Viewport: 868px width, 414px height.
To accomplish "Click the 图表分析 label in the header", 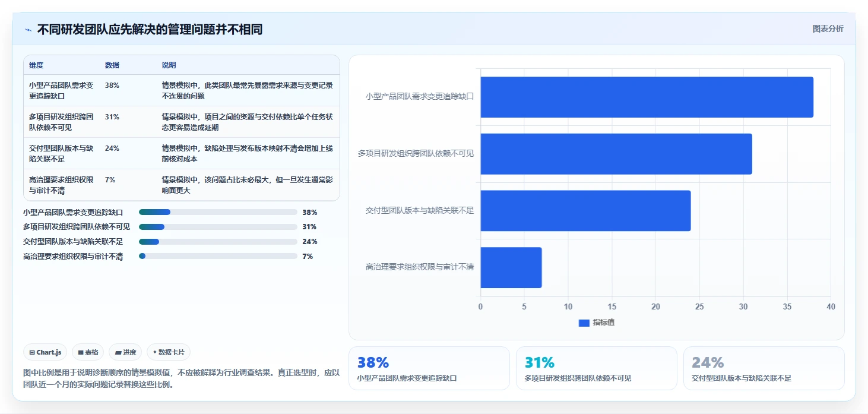I will click(x=828, y=29).
